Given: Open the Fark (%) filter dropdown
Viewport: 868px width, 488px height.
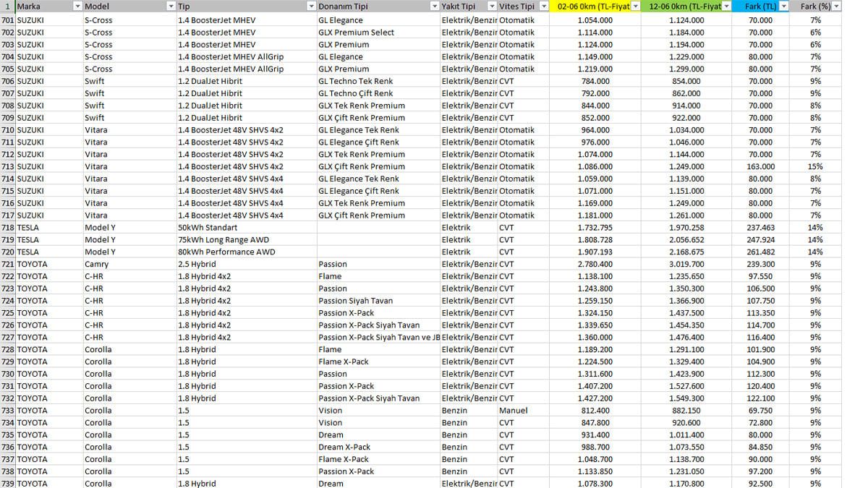Looking at the screenshot, I should 836,7.
